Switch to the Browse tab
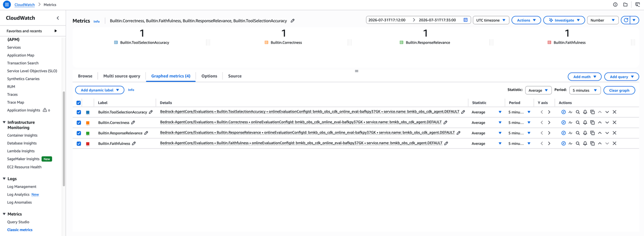644x236 pixels. (85, 76)
